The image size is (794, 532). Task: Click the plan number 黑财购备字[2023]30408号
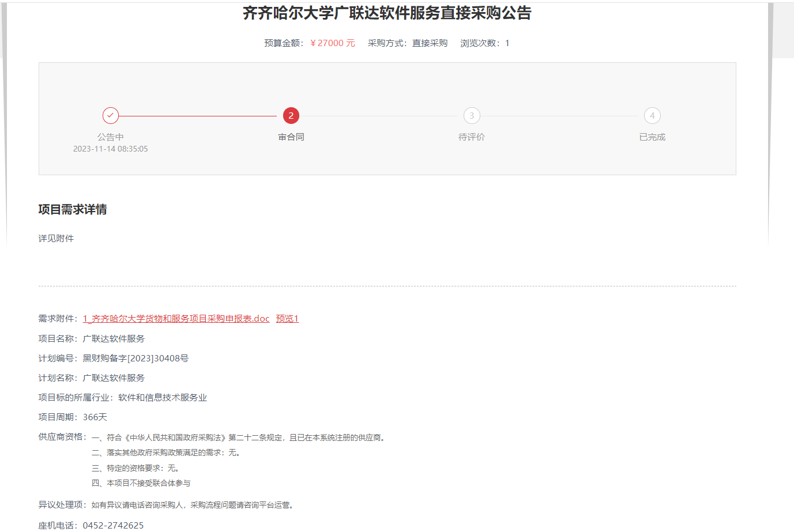click(x=136, y=359)
